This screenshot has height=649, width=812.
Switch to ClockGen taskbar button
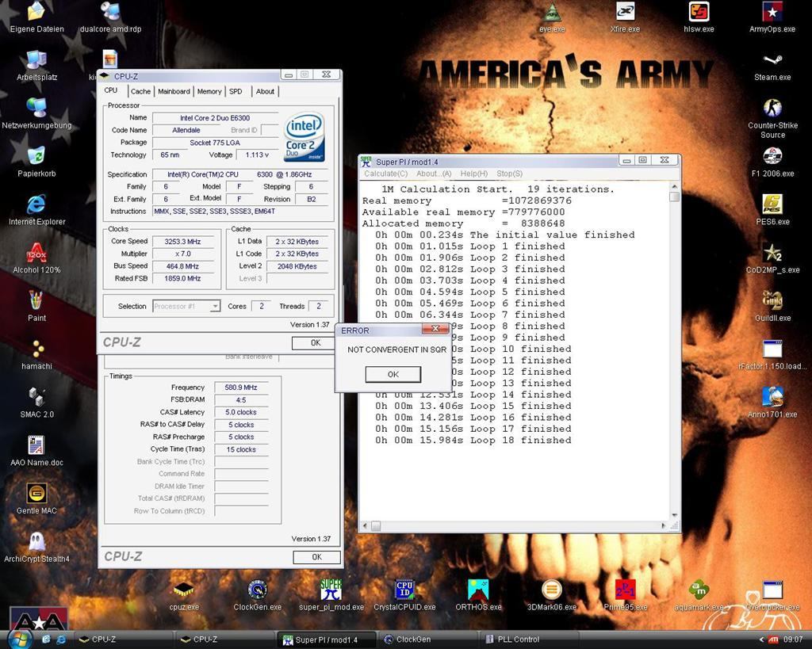point(427,639)
